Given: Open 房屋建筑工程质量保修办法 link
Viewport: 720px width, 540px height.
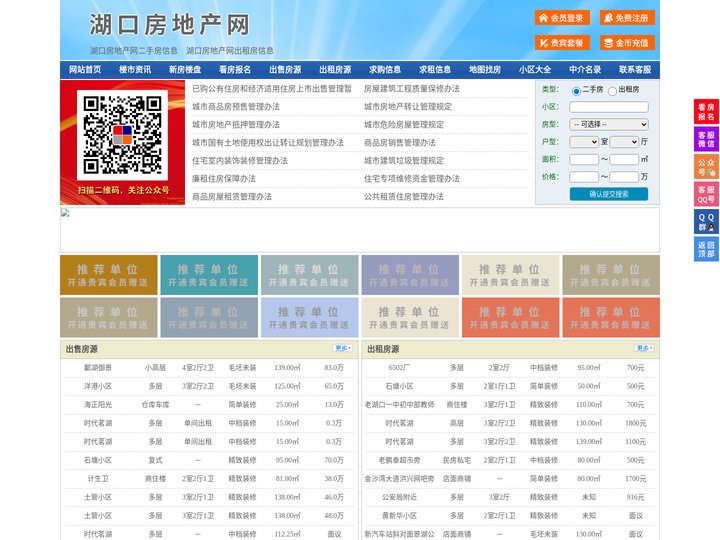Looking at the screenshot, I should (x=412, y=89).
